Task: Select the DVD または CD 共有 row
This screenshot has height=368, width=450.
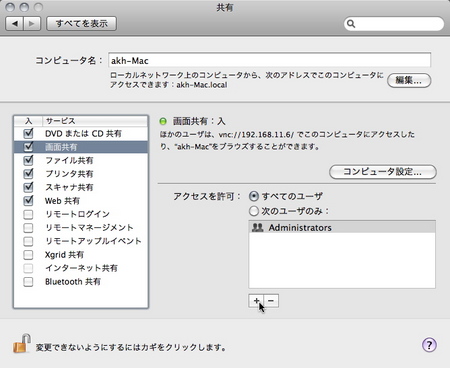Action: [81, 133]
